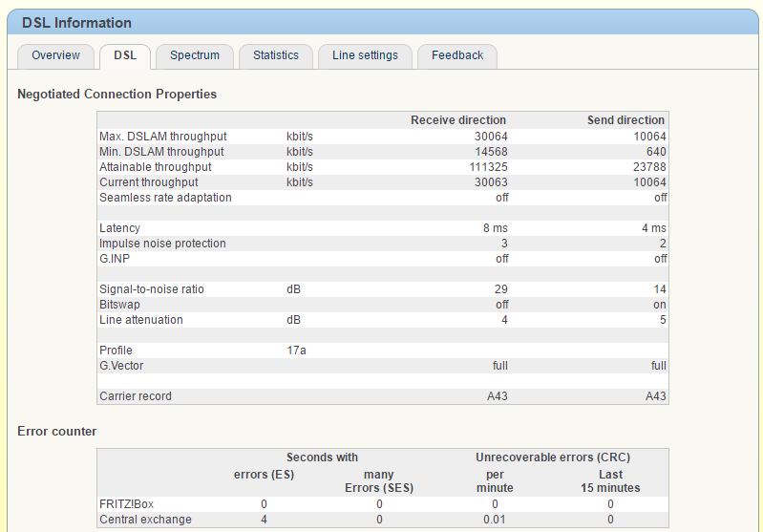Image resolution: width=763 pixels, height=532 pixels.
Task: Select the Max. DSLAM throughput row label
Action: pos(163,137)
